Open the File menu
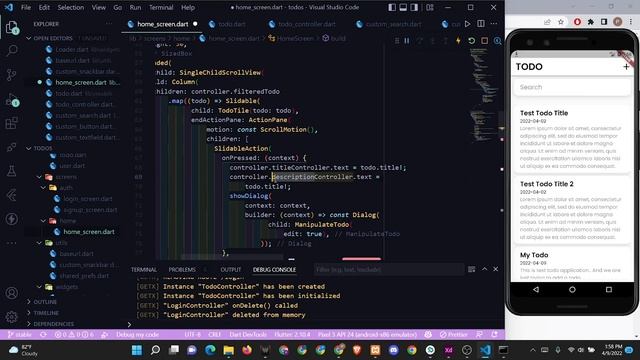 point(26,7)
